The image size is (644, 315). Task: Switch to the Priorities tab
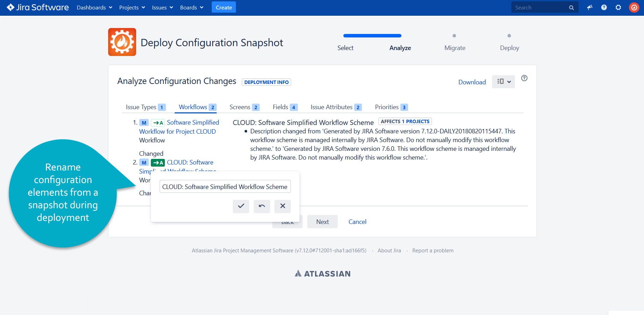[391, 107]
